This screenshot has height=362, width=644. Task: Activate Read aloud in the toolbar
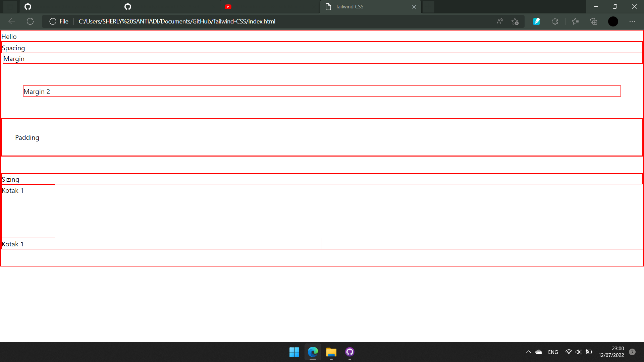[499, 21]
